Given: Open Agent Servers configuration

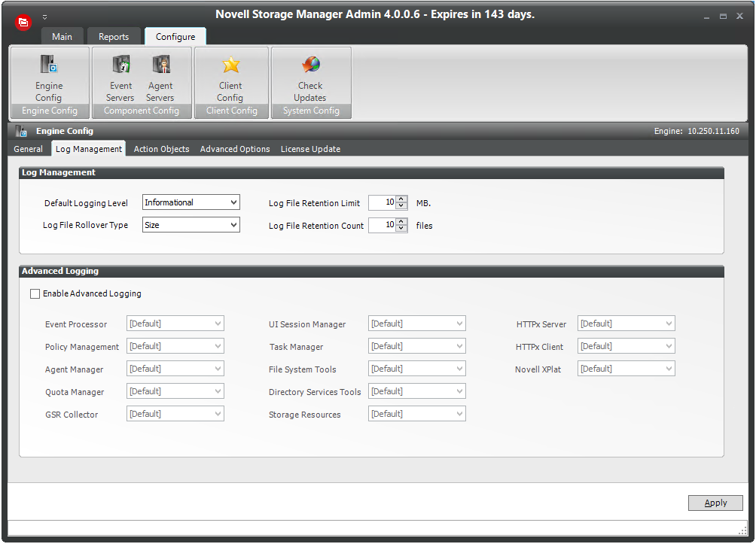Looking at the screenshot, I should [x=160, y=78].
